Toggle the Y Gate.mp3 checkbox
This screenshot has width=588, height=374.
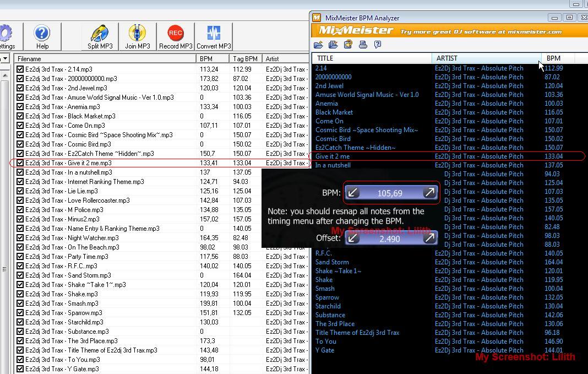coord(20,368)
